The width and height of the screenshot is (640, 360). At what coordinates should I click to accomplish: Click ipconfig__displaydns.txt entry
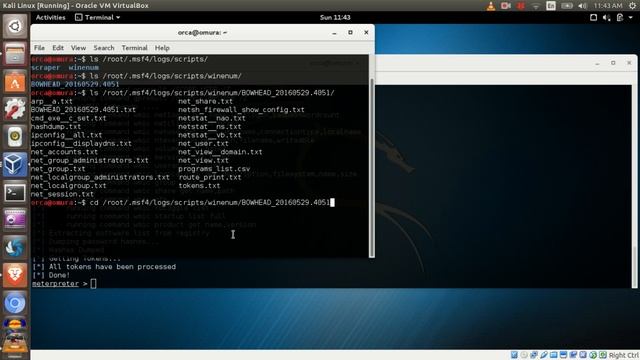(x=81, y=144)
